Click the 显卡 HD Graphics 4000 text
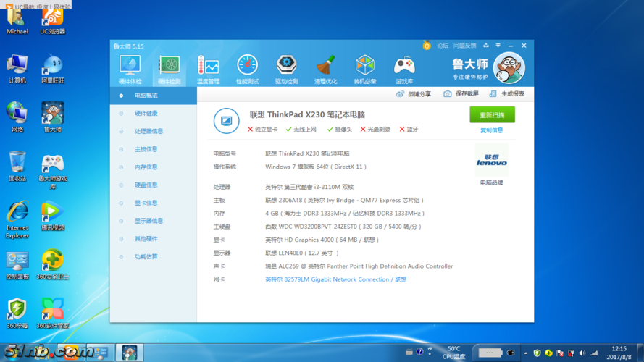644x362 pixels. click(x=322, y=240)
